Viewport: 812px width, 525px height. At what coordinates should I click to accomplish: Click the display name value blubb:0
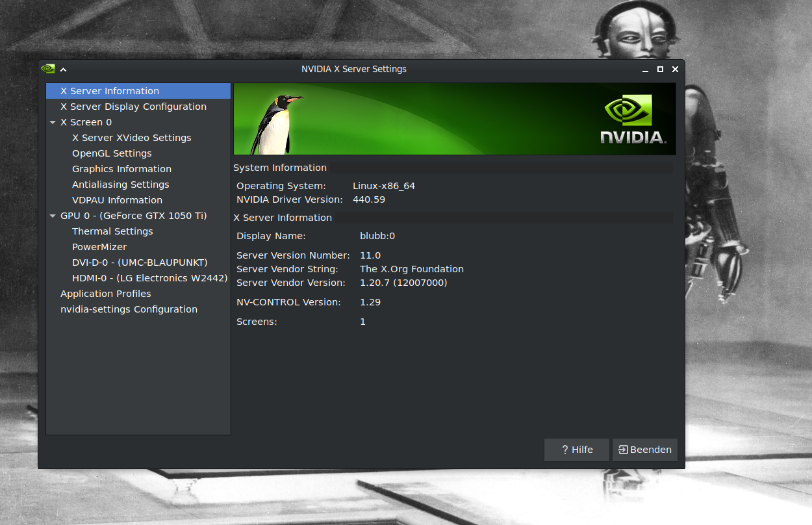(377, 236)
